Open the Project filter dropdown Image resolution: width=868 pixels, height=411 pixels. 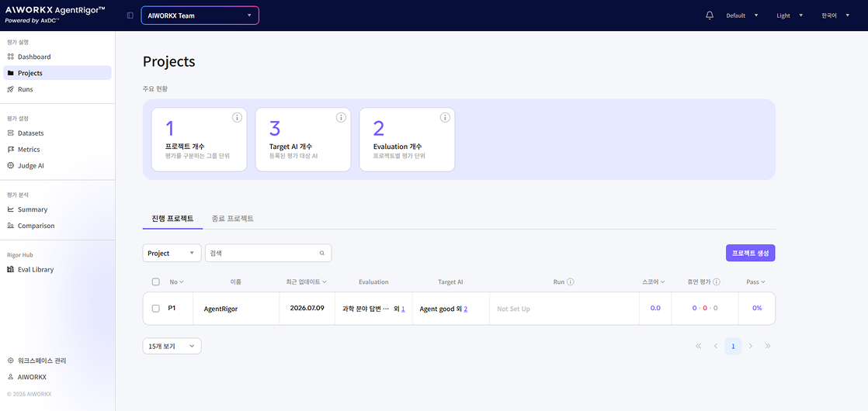point(172,254)
